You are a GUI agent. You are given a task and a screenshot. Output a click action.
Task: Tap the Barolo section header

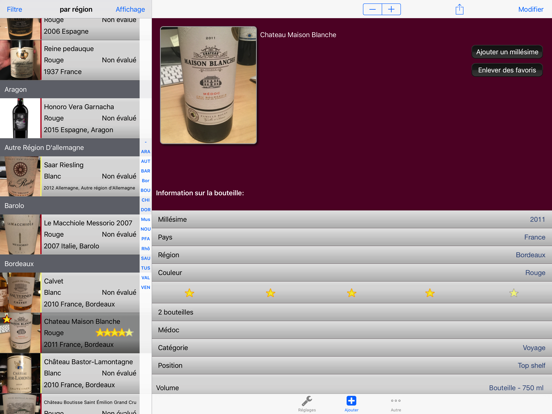pyautogui.click(x=70, y=206)
